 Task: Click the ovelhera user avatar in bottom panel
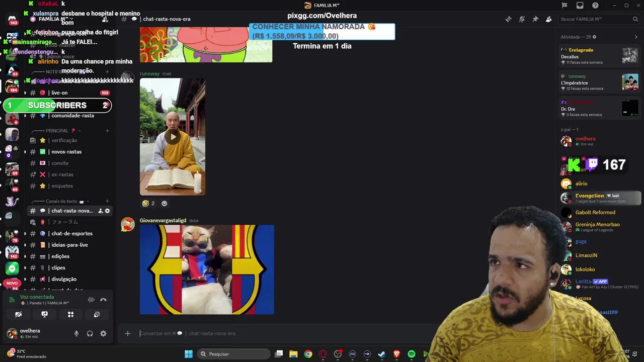(x=12, y=333)
